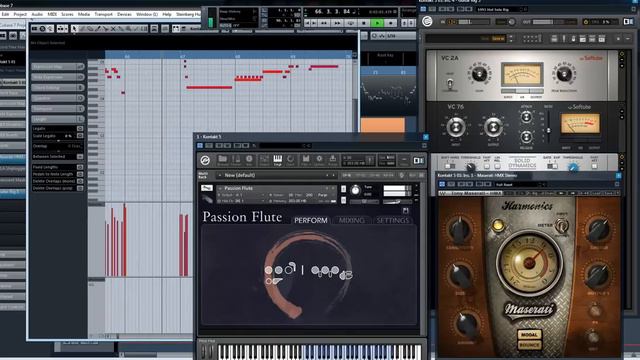Expand the Chord Editing inspector section
This screenshot has height=360, width=640.
(58, 88)
